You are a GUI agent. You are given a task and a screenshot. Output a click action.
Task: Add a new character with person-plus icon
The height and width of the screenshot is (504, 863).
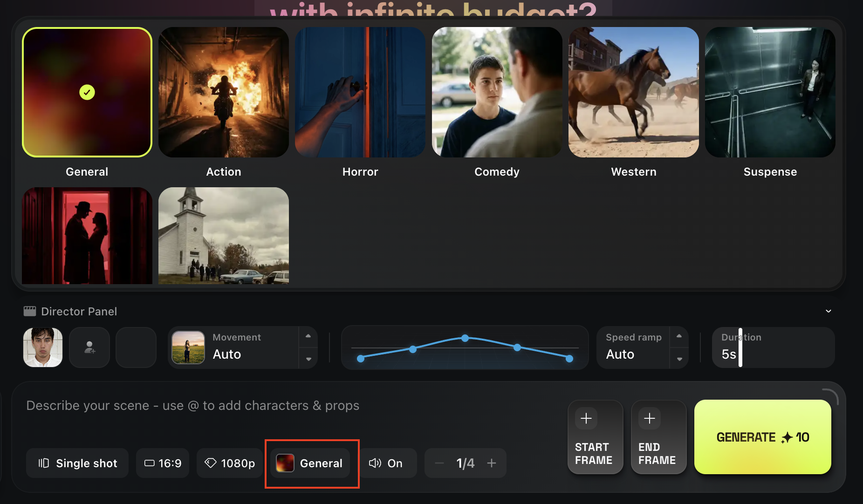pyautogui.click(x=89, y=347)
